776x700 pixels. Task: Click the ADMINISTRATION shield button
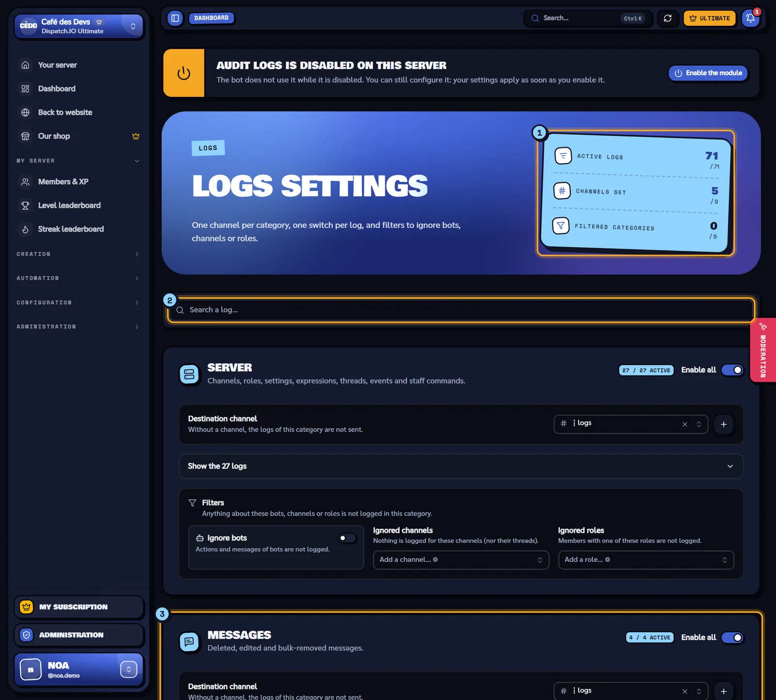[79, 635]
